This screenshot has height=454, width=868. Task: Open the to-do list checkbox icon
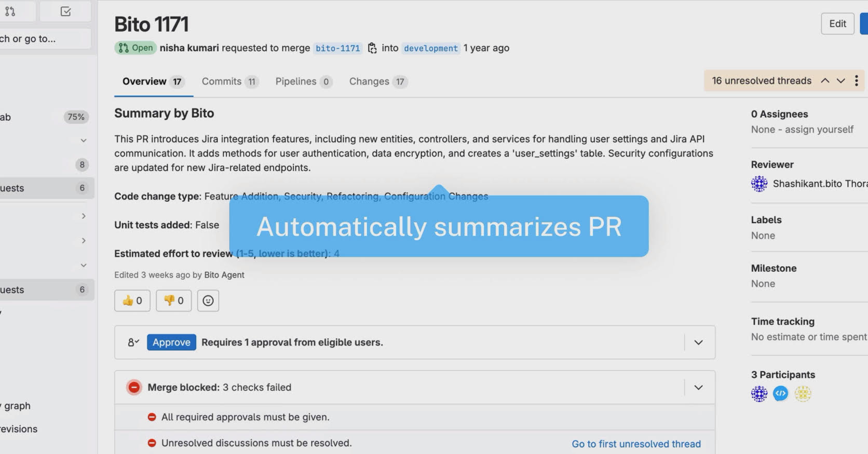(65, 11)
